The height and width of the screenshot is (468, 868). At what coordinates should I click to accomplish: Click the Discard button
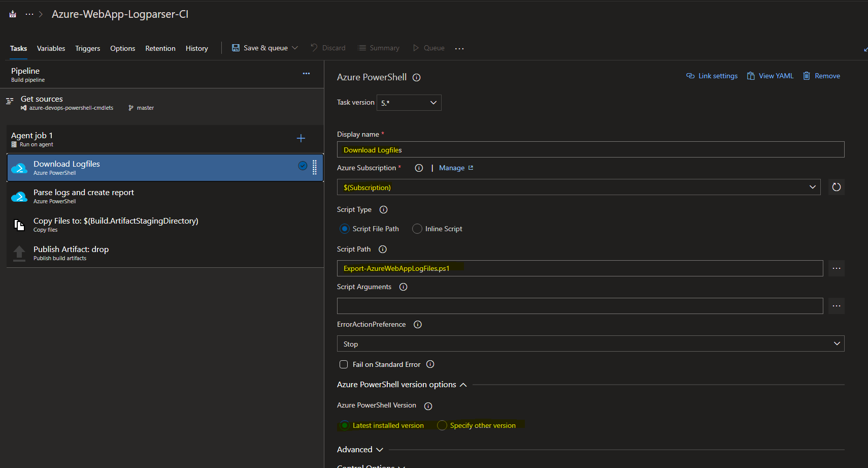(x=328, y=48)
